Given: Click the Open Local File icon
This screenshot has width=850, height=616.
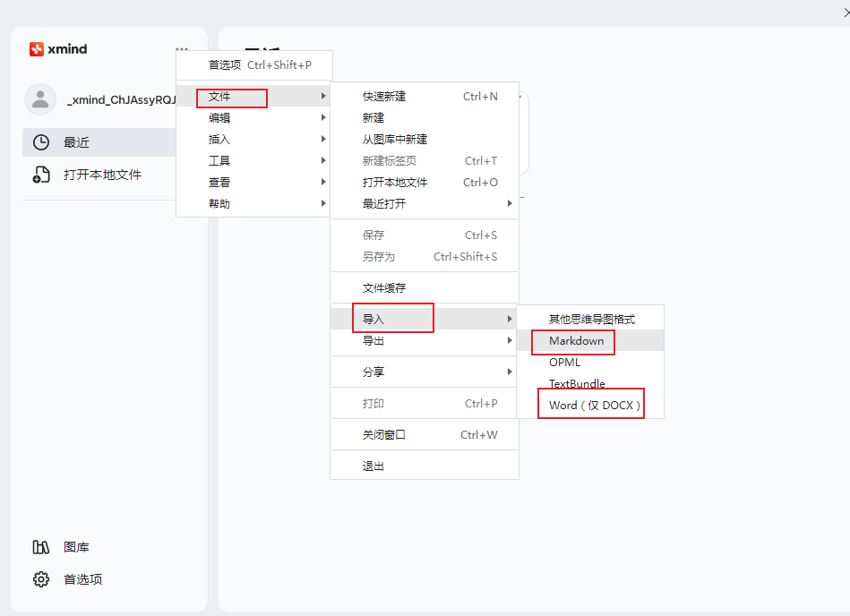Looking at the screenshot, I should (x=41, y=175).
